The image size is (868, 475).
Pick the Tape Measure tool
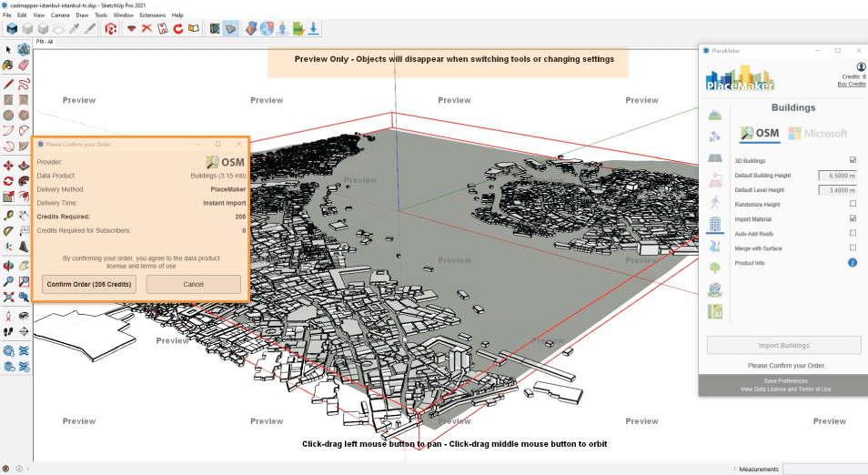tap(8, 216)
